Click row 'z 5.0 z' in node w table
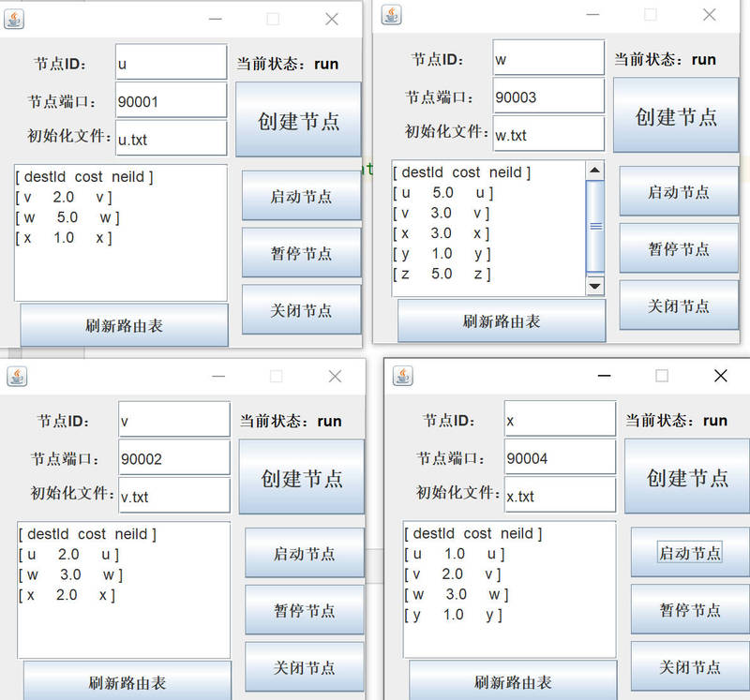750x700 pixels. (442, 274)
